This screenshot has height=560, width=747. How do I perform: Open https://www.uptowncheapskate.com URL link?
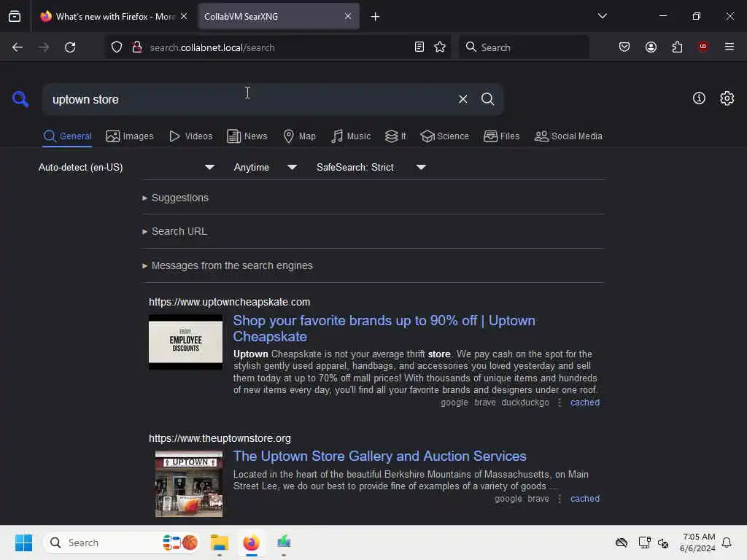tap(229, 302)
